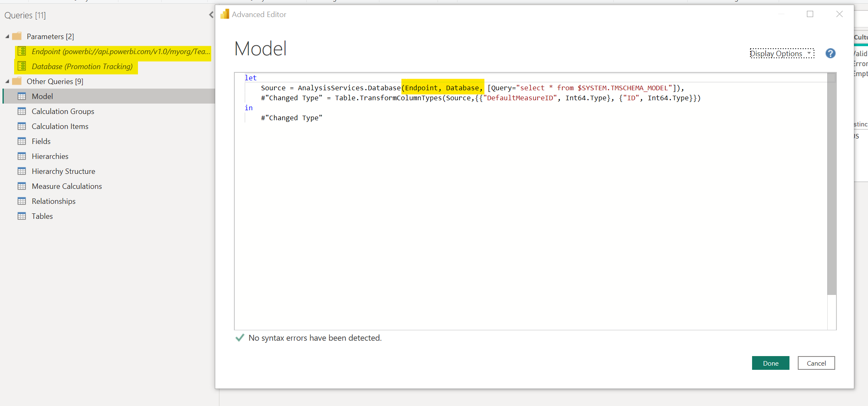Click the Hierarchy Structure table icon
The height and width of the screenshot is (406, 868).
(22, 171)
